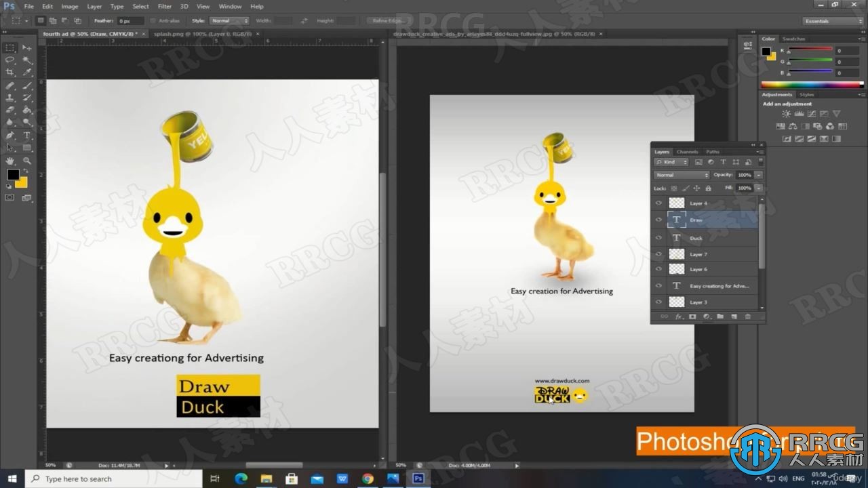Open the tool preset picker arrow

click(26, 21)
